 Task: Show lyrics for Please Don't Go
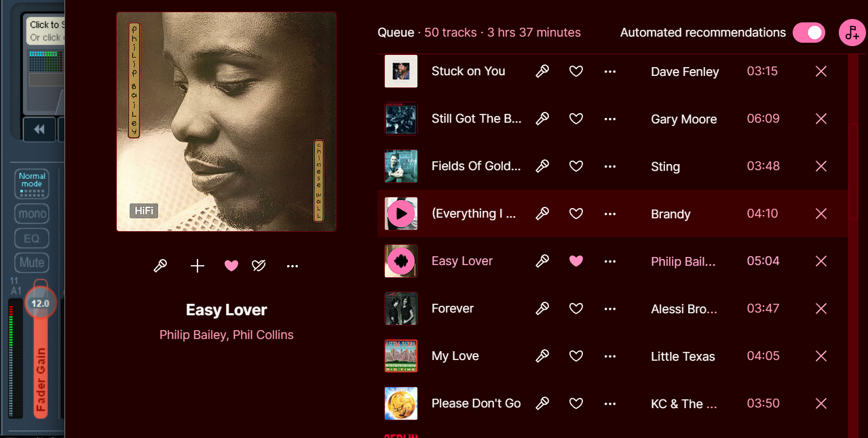click(x=542, y=403)
